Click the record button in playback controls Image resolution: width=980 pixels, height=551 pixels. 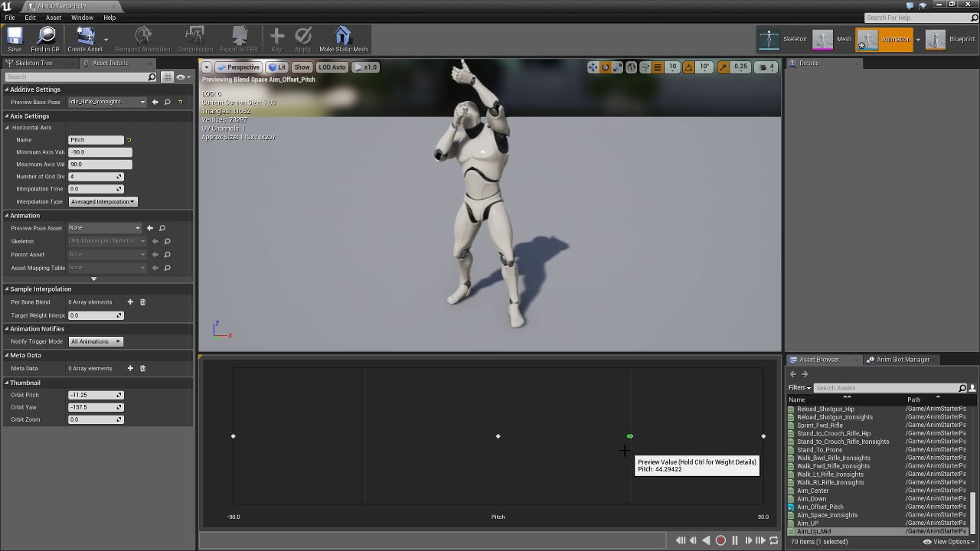(x=720, y=540)
